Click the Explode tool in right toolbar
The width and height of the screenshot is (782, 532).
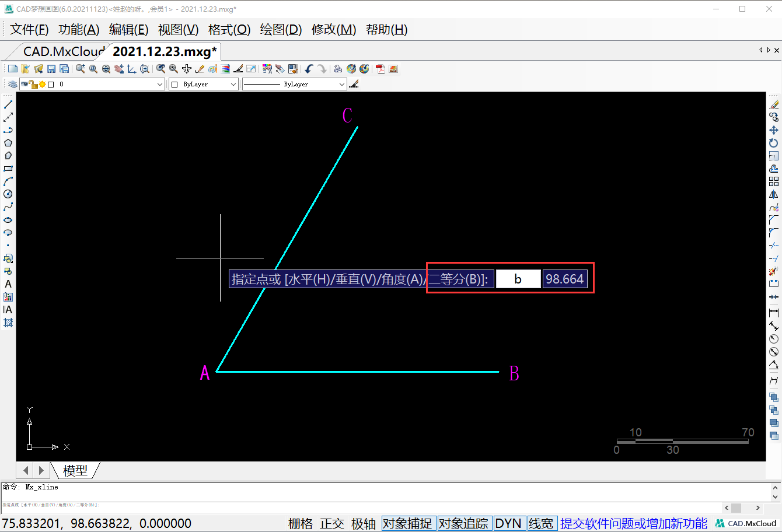pos(774,271)
